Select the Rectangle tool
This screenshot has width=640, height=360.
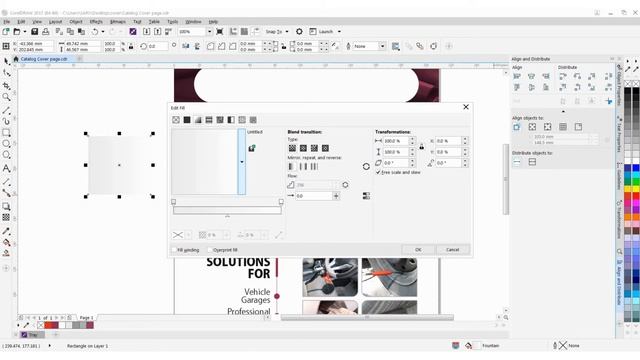click(x=6, y=133)
